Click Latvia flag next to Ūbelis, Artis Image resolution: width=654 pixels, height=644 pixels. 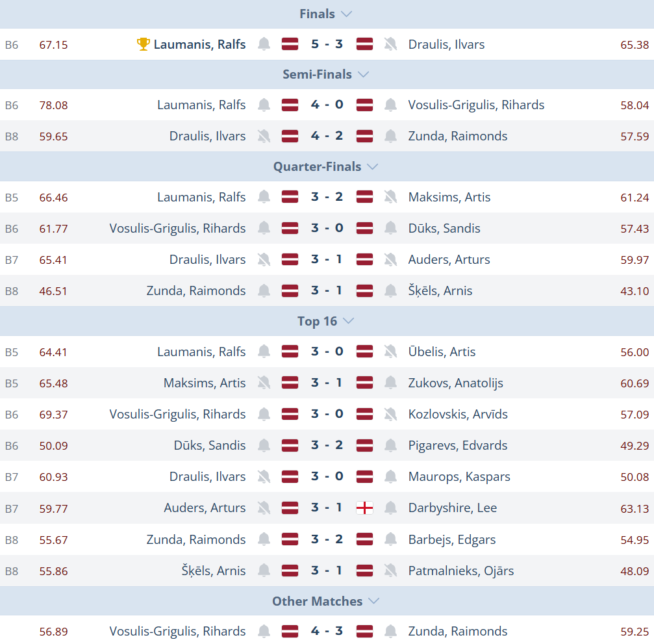tap(364, 352)
